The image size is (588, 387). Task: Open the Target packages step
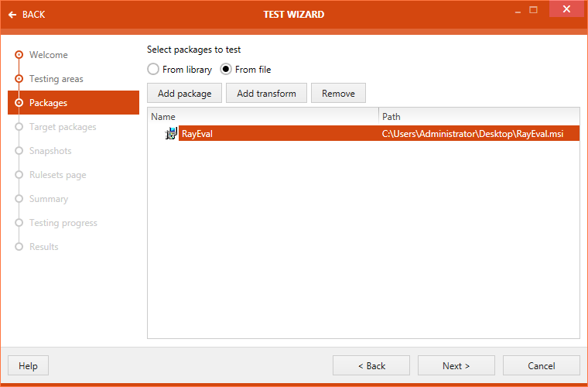point(63,127)
